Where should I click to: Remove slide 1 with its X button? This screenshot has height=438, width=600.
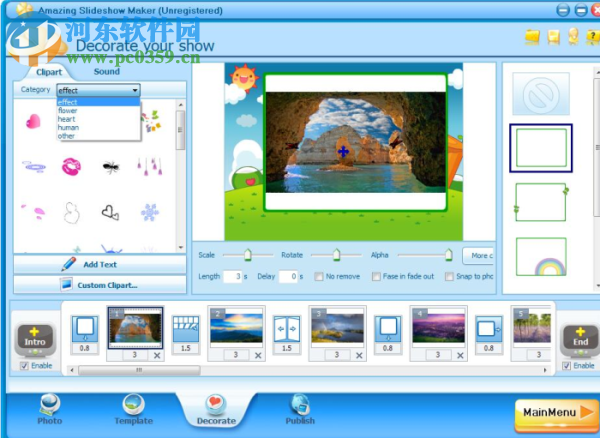point(157,355)
